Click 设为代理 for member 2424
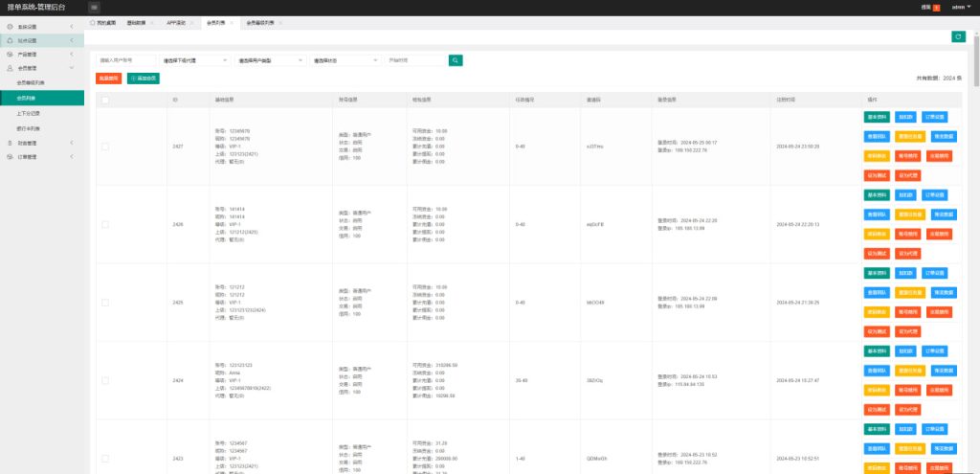 [x=908, y=410]
